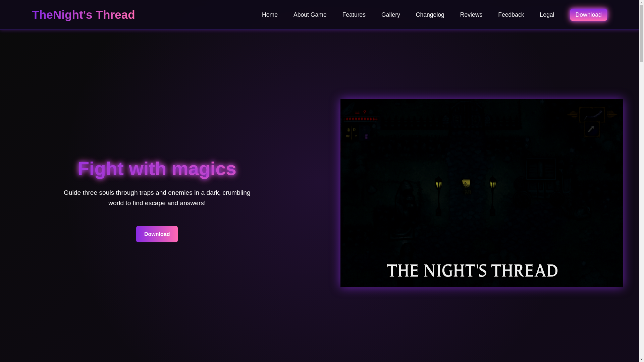
Task: Open the Home nav link
Action: click(270, 15)
